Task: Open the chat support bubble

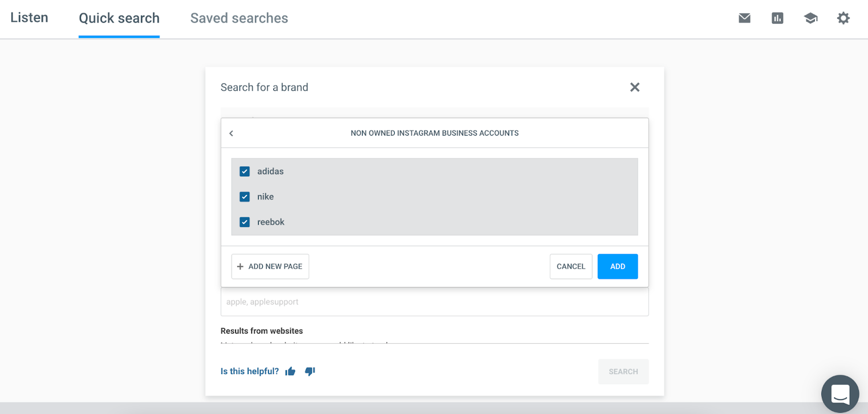Action: [x=840, y=394]
